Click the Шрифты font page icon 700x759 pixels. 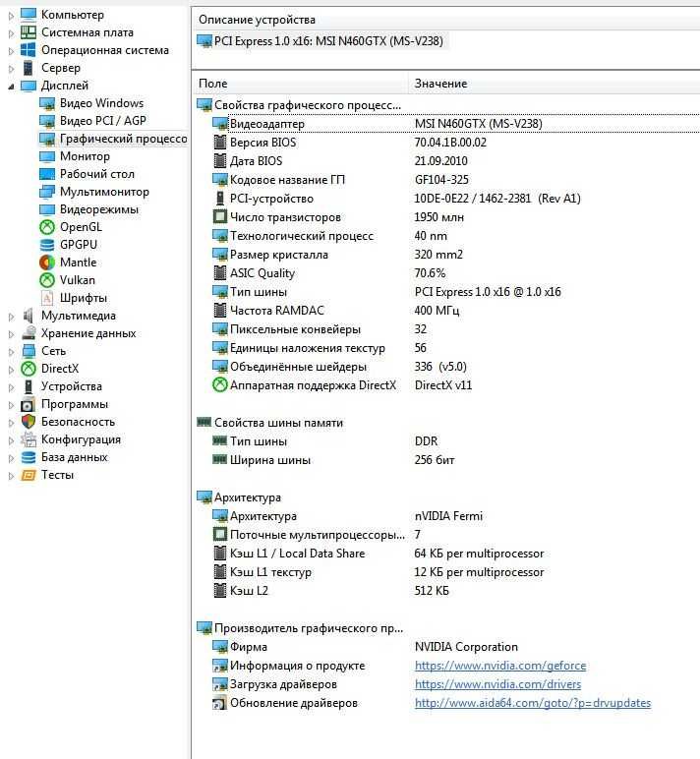(47, 298)
